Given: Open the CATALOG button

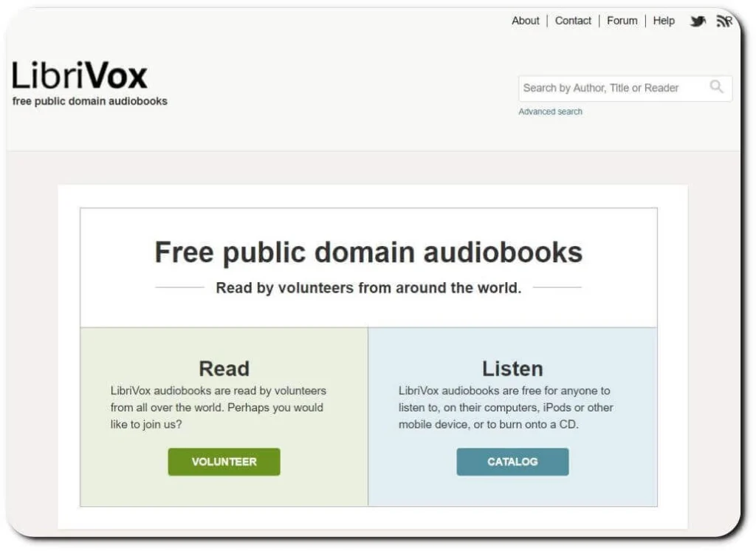Looking at the screenshot, I should coord(512,462).
